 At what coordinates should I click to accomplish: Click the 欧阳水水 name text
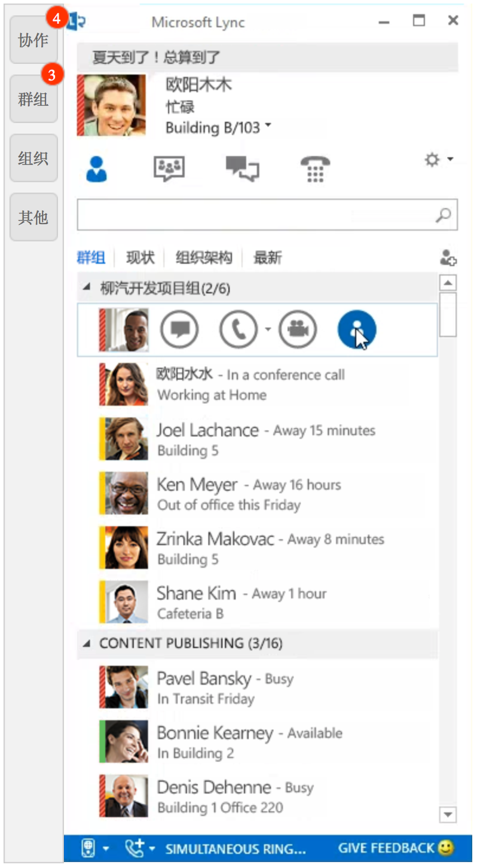tap(184, 375)
